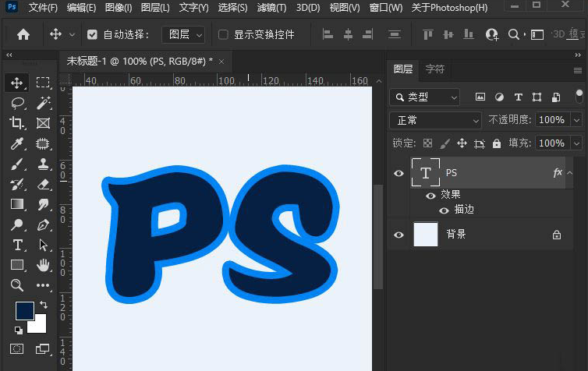The width and height of the screenshot is (588, 371).
Task: Select the Horizontal Type tool
Action: point(17,245)
